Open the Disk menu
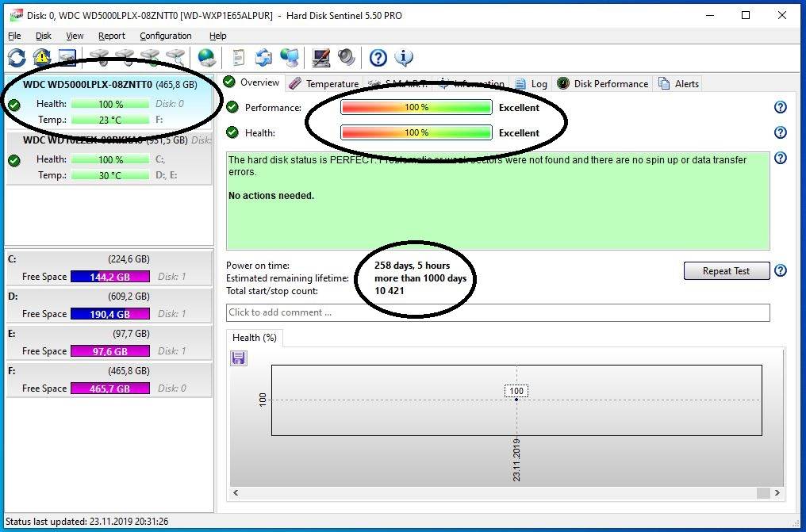806x532 pixels. pos(43,36)
